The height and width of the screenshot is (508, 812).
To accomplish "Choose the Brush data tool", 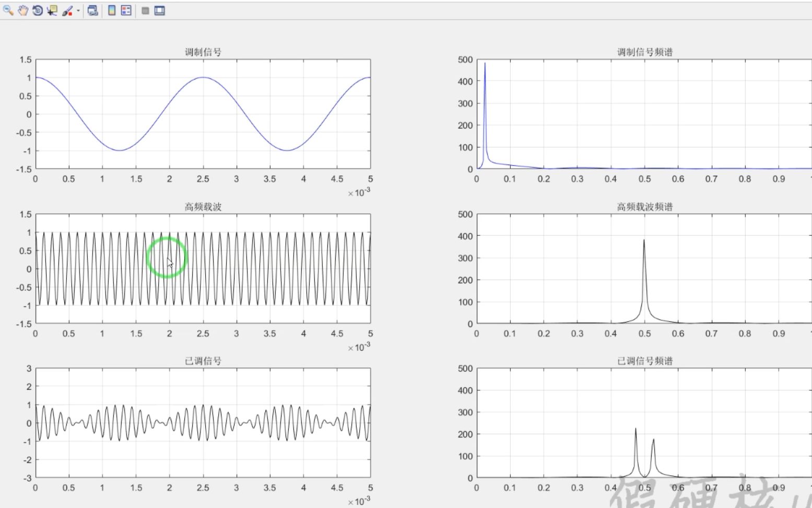I will (67, 10).
